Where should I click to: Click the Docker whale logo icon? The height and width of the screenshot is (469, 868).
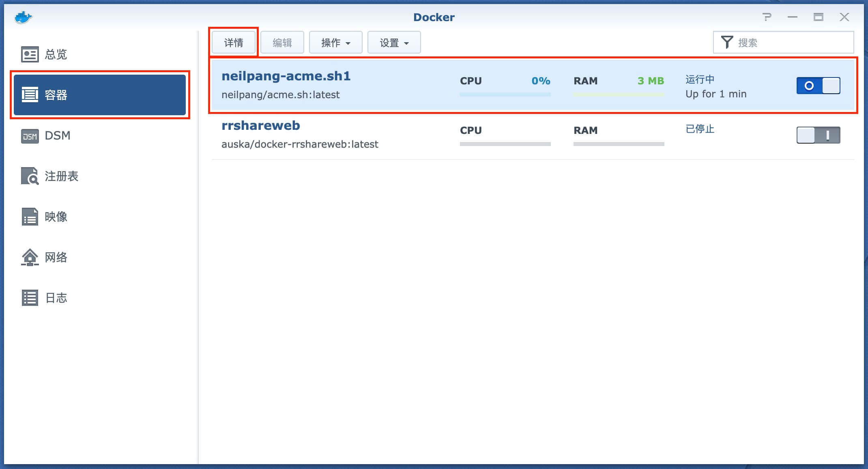(23, 17)
